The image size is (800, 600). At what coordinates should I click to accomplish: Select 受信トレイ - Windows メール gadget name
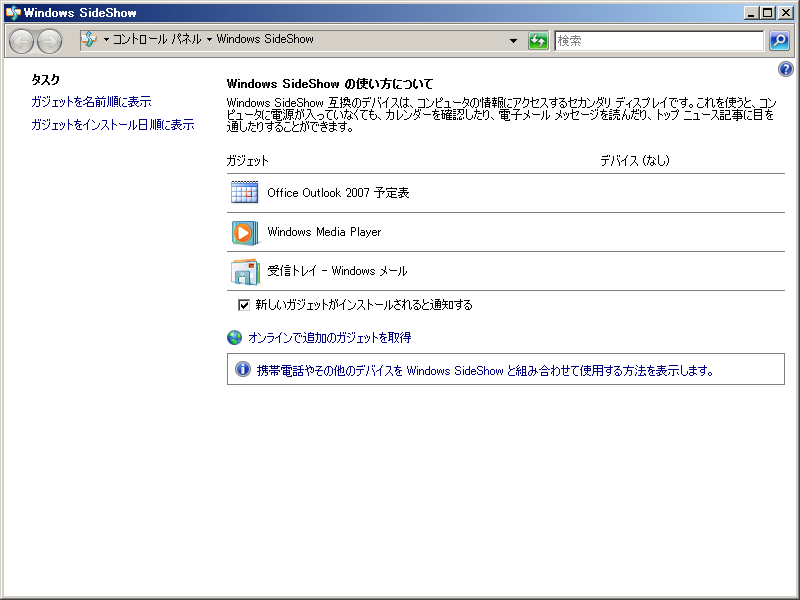click(x=337, y=271)
